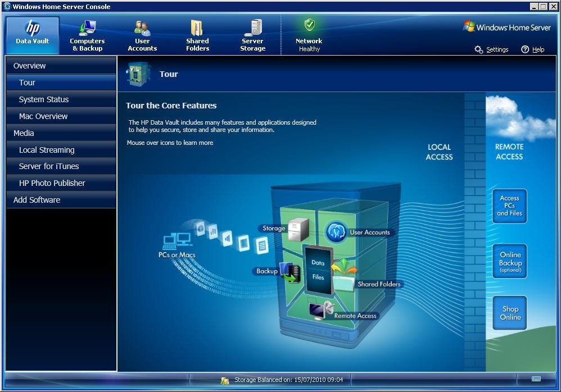Open System Status page
The height and width of the screenshot is (392, 561).
pyautogui.click(x=61, y=99)
